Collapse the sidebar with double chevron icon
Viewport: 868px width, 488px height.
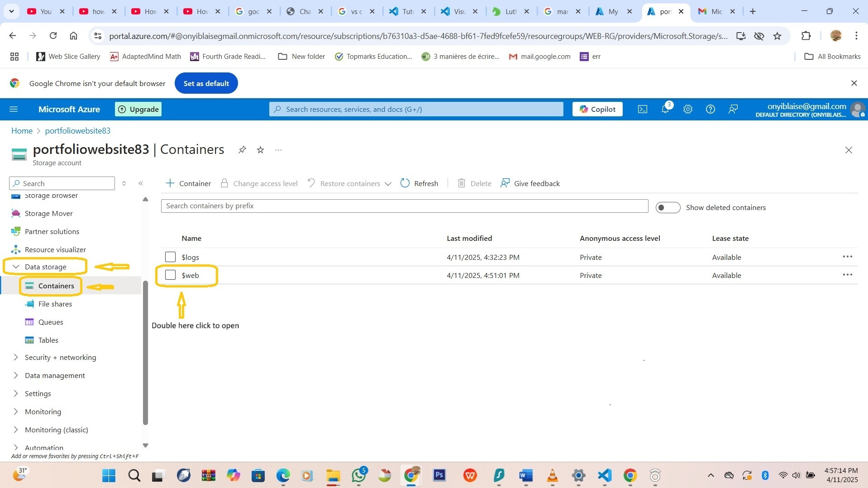[x=141, y=183]
